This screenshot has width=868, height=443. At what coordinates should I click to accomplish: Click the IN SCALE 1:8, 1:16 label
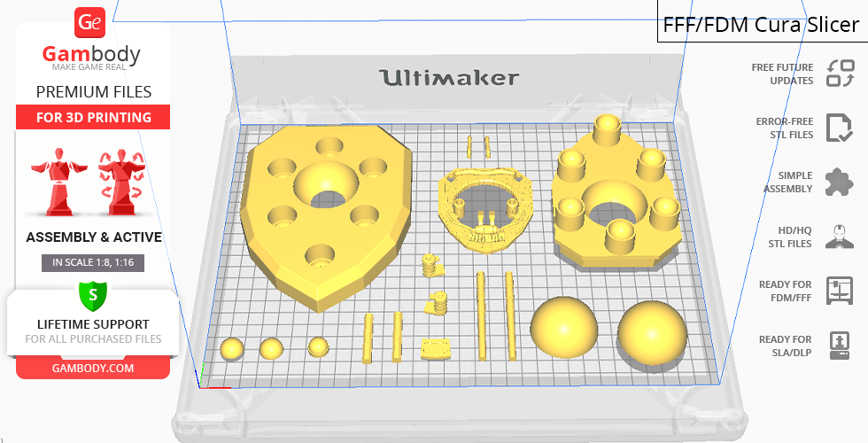[93, 262]
